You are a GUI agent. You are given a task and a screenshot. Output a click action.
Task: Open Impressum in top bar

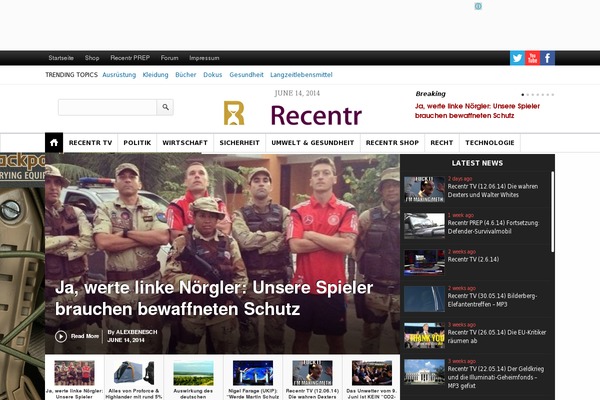coord(204,58)
